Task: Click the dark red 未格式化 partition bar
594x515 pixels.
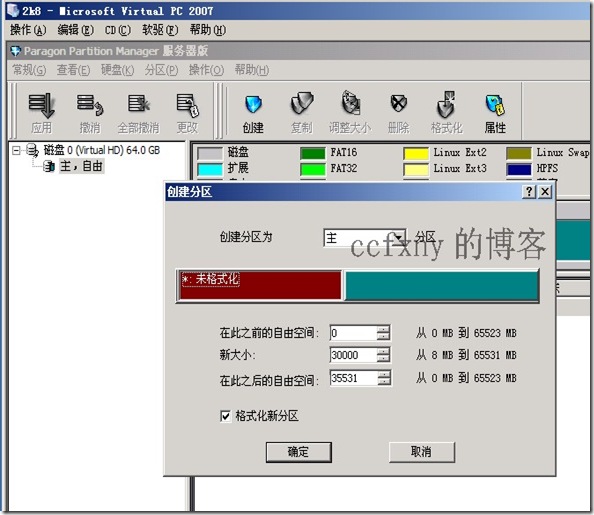Action: (x=260, y=285)
